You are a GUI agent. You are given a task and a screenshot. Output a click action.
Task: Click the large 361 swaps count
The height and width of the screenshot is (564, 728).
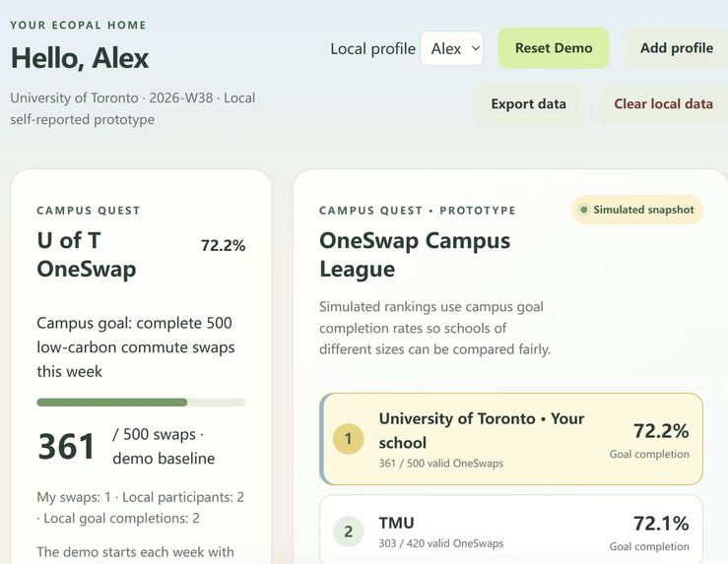pos(66,446)
